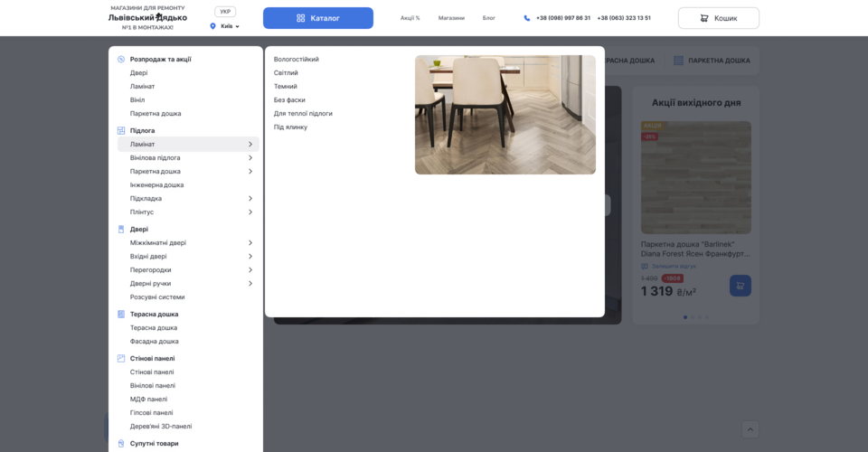Click grid icon inside Каталог button
The height and width of the screenshot is (452, 868).
pos(300,18)
